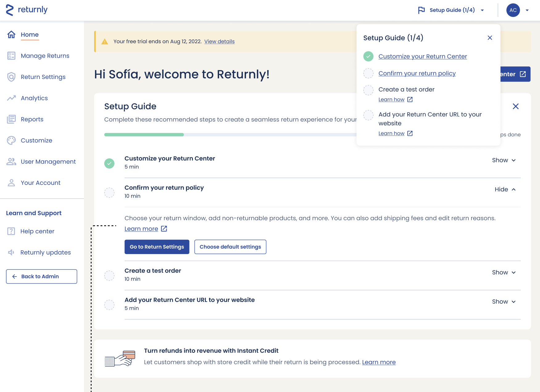
Task: Open Customize your Return Center link in popup
Action: [423, 56]
